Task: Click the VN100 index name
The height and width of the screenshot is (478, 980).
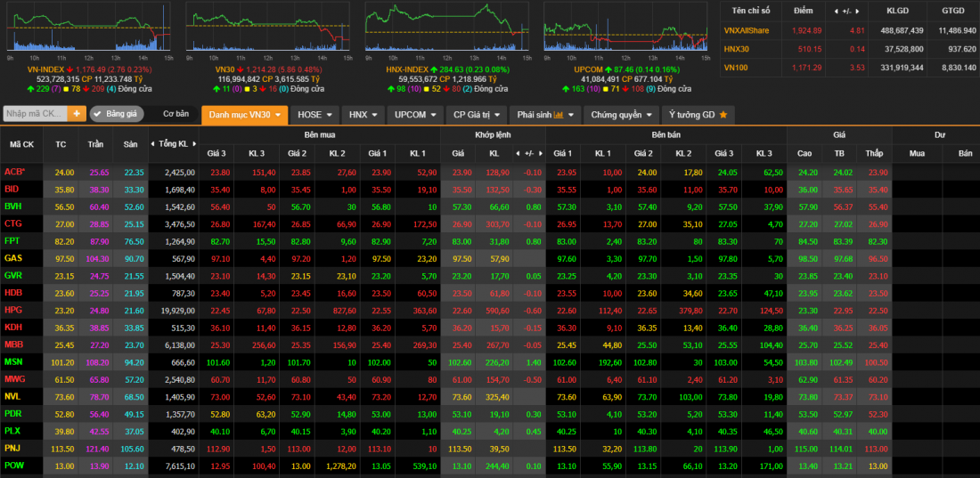Action: click(x=736, y=67)
